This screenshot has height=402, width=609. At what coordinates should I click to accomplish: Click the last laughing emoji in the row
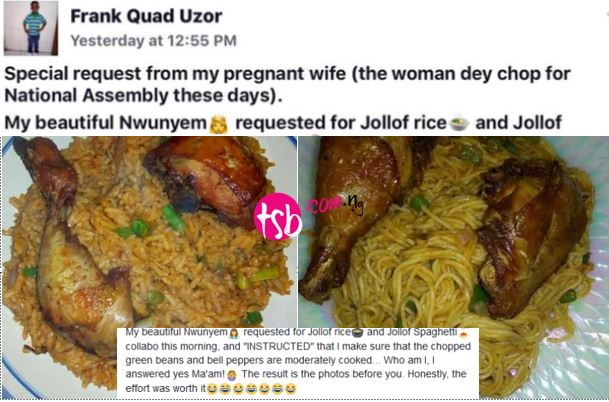click(291, 388)
